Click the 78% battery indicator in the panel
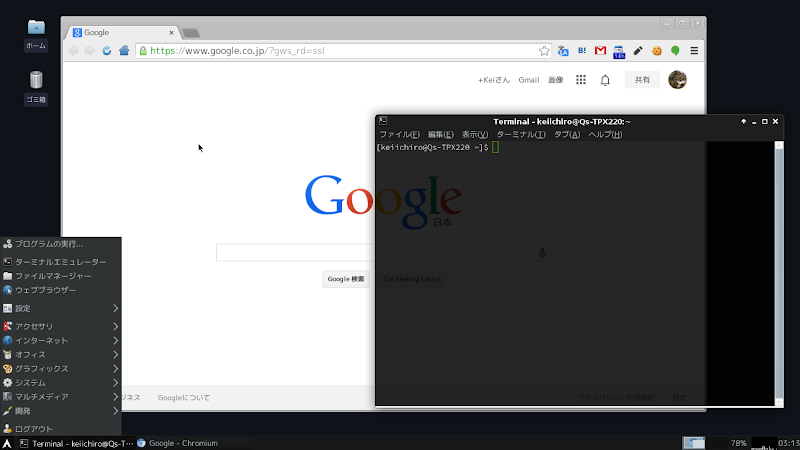 pos(738,443)
